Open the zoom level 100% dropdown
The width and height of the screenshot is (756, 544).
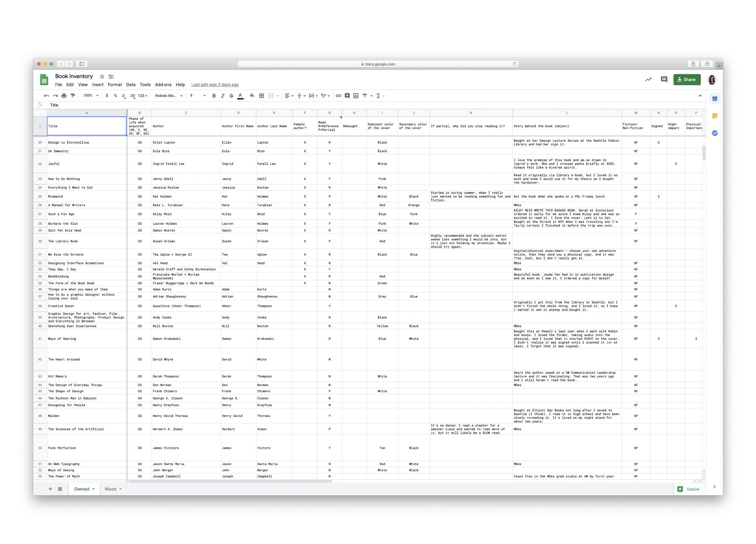point(90,96)
